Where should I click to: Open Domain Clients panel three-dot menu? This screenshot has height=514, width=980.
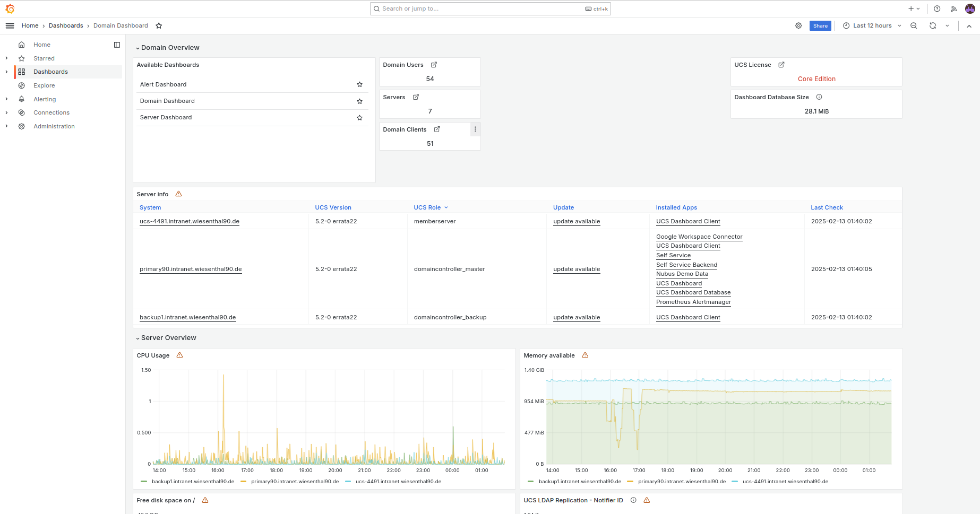[x=475, y=129]
